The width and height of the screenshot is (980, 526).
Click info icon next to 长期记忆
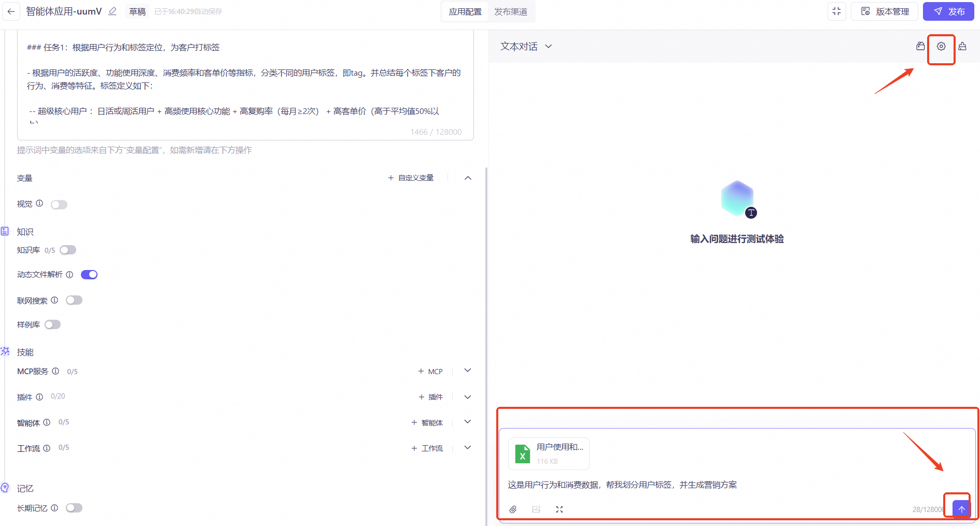(54, 508)
